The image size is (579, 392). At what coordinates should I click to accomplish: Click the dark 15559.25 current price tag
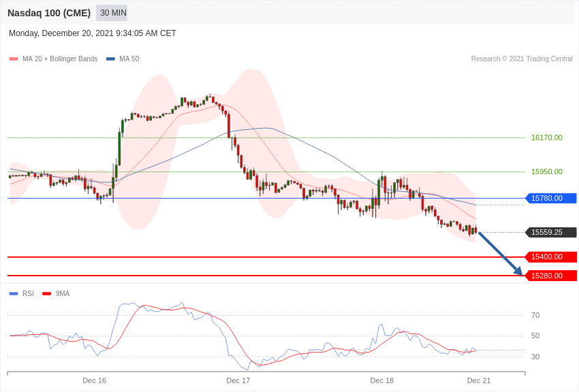pos(551,232)
